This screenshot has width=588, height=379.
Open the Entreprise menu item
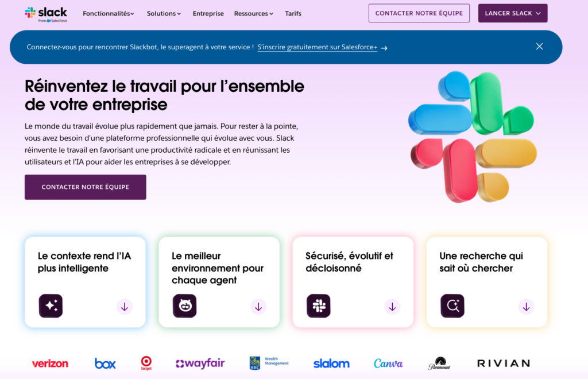208,13
